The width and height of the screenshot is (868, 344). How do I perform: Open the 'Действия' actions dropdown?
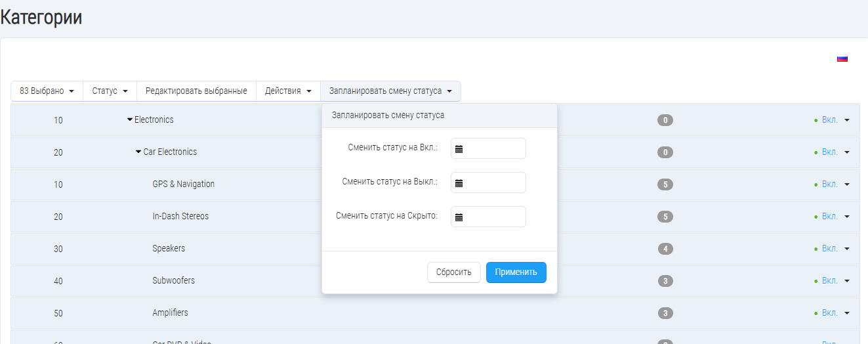pyautogui.click(x=288, y=91)
